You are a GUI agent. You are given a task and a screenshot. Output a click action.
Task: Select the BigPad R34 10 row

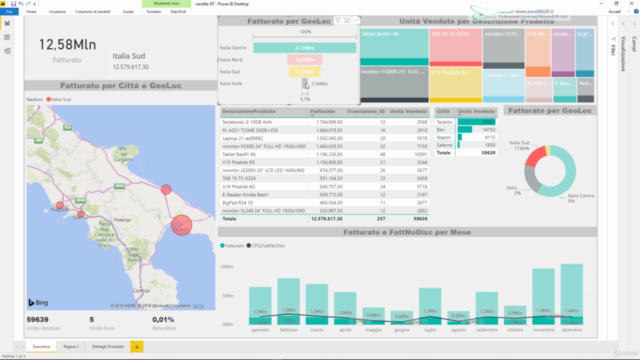click(325, 202)
